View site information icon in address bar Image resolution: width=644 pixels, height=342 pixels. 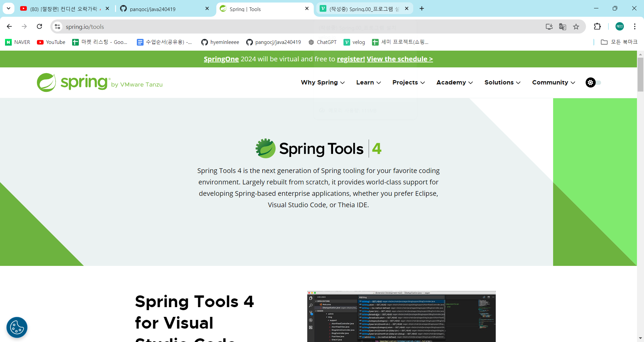tap(58, 26)
